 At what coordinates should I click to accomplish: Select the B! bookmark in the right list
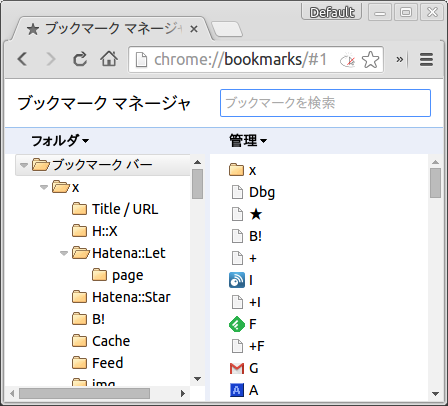(246, 236)
